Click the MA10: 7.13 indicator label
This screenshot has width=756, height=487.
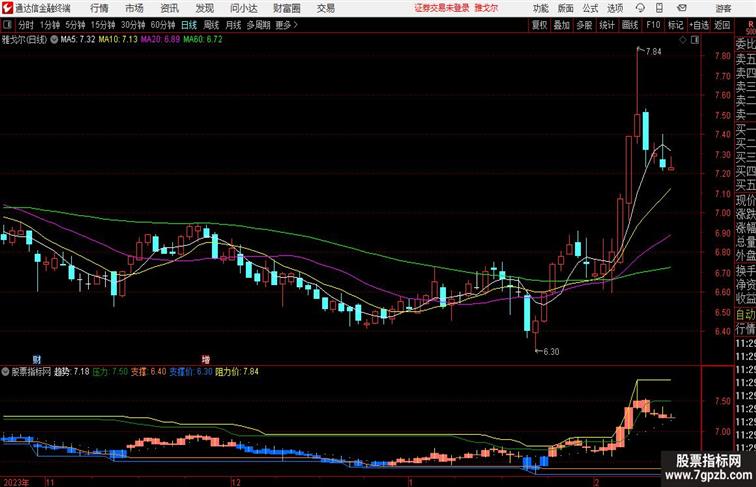tap(118, 40)
